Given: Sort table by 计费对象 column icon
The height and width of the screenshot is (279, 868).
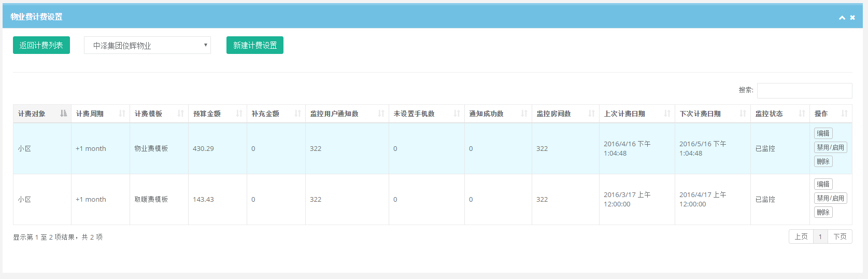Looking at the screenshot, I should click(63, 114).
